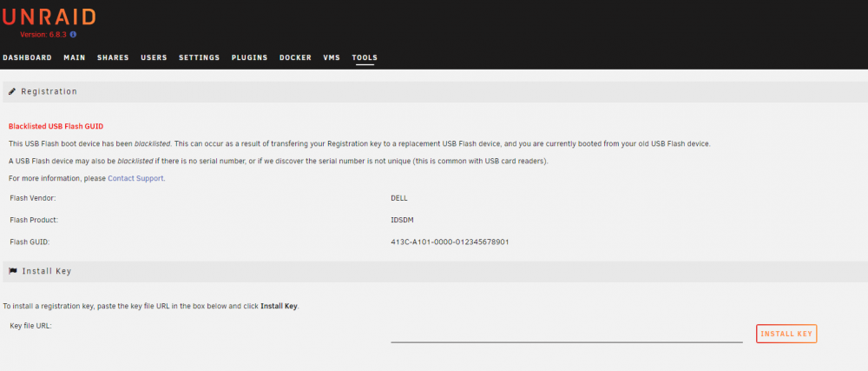Click the Blacklisted USB Flash GUID heading
This screenshot has height=371, width=868.
tap(56, 126)
